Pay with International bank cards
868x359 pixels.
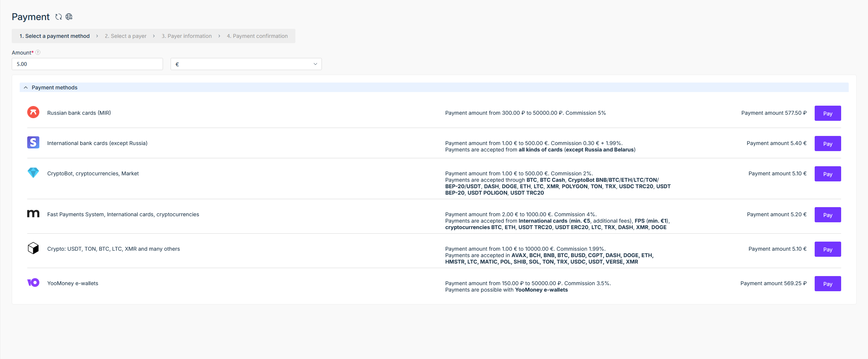[x=828, y=144]
